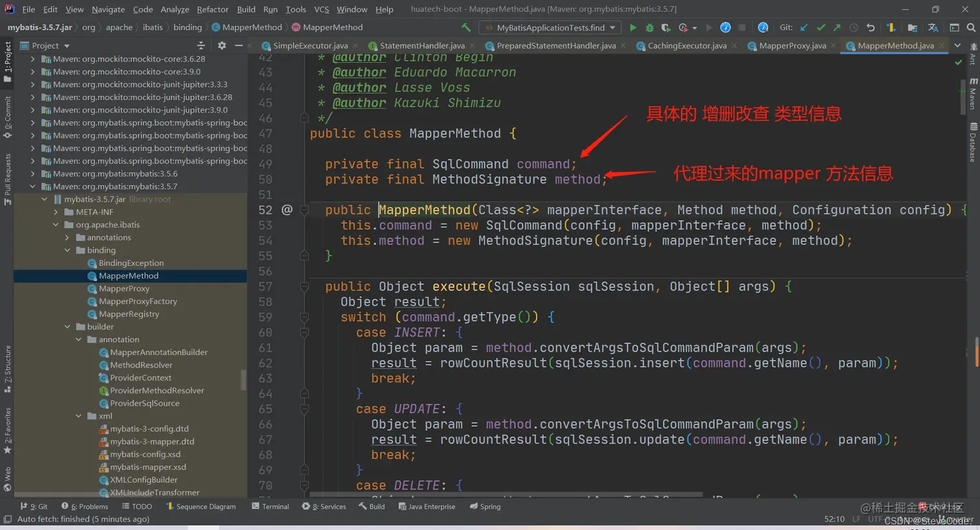Collapse the xml folder in builder
980x530 pixels.
(78, 416)
